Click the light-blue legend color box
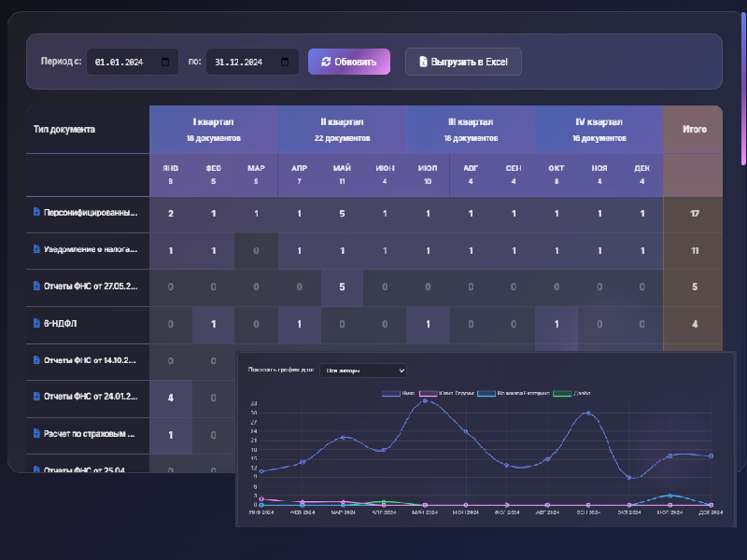Screen dimensions: 747x560 (x=486, y=393)
